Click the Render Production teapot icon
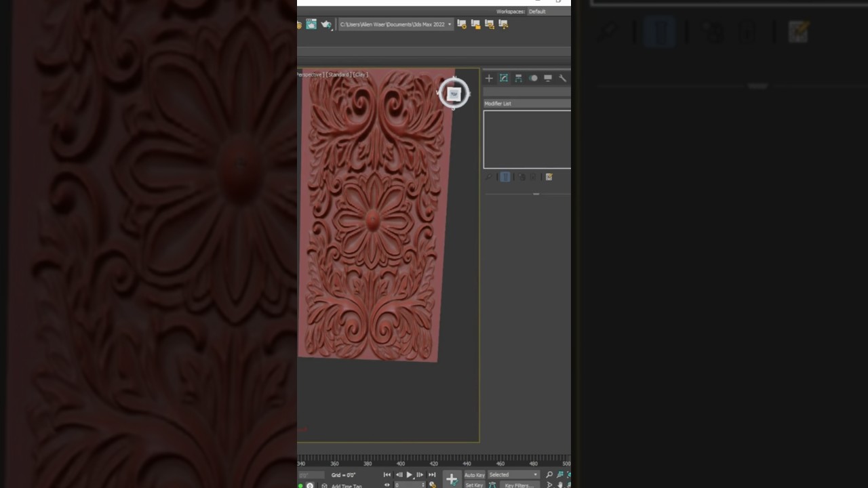This screenshot has width=868, height=488. [x=326, y=24]
